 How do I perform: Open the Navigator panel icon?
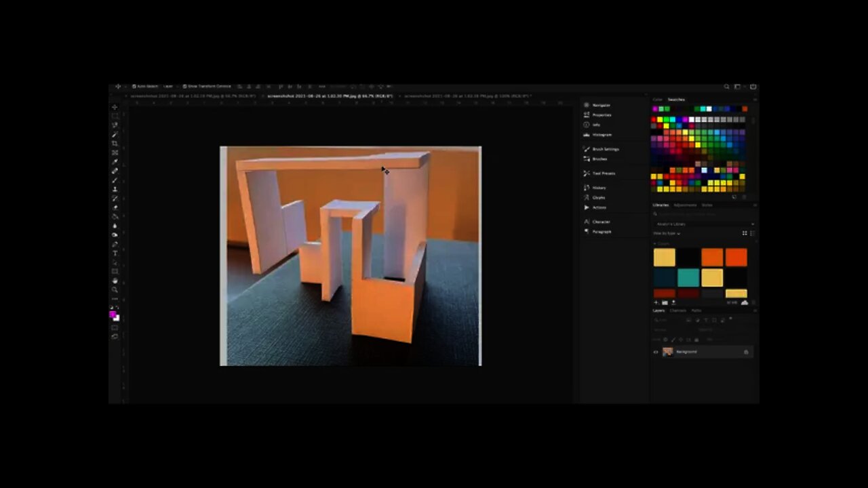(x=587, y=105)
